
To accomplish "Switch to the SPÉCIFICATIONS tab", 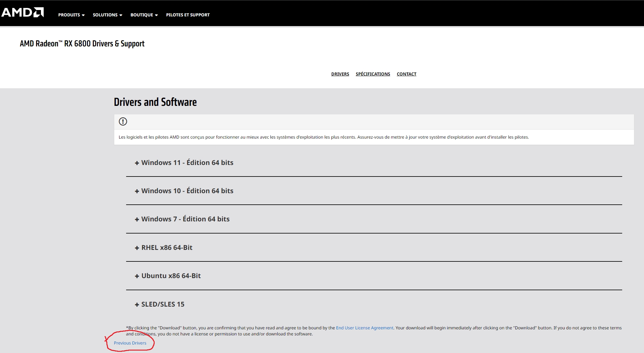I will tap(373, 74).
